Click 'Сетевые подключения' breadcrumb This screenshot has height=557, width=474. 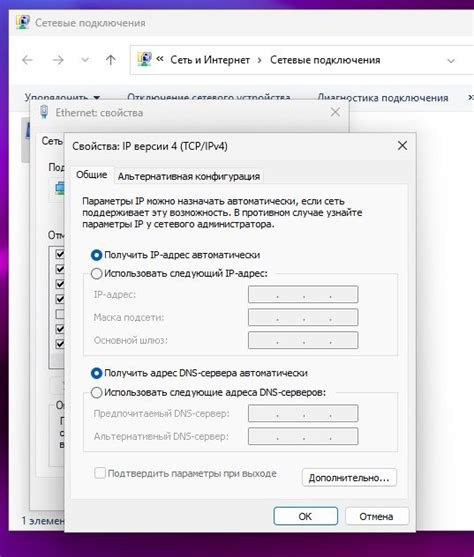click(325, 60)
